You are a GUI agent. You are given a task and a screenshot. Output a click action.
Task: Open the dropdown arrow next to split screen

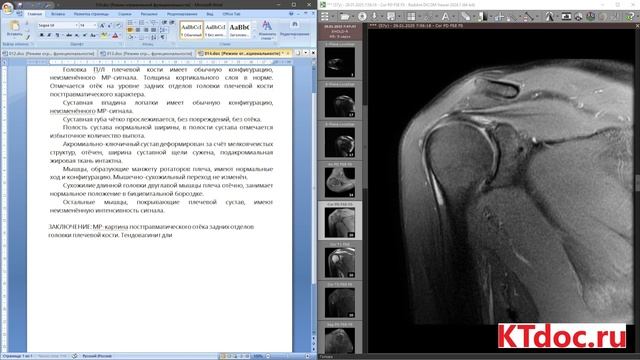point(419,17)
